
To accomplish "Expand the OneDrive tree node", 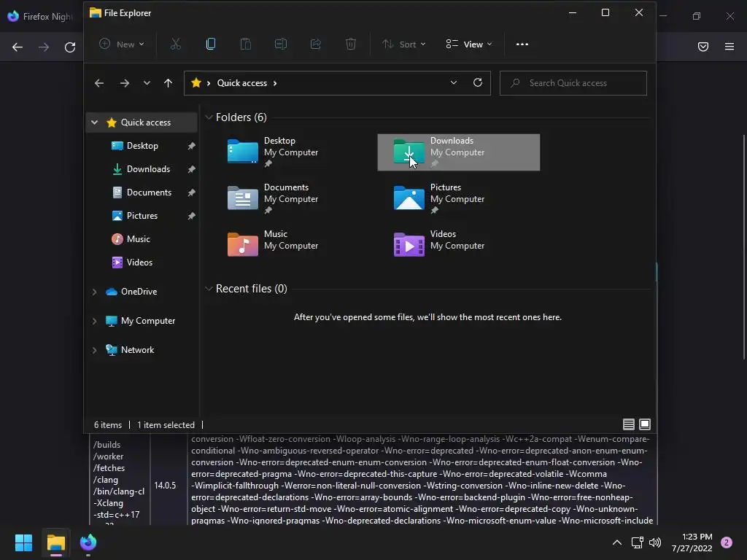I will (x=94, y=292).
